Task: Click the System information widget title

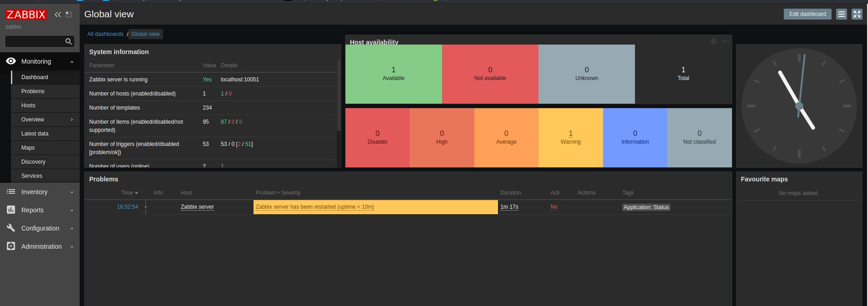Action: [119, 52]
